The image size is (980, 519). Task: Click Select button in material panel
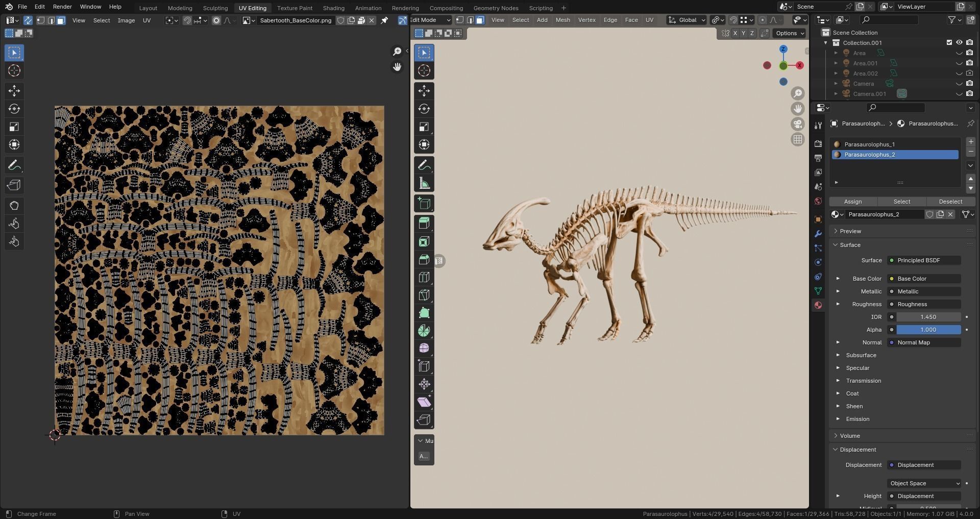pyautogui.click(x=901, y=202)
